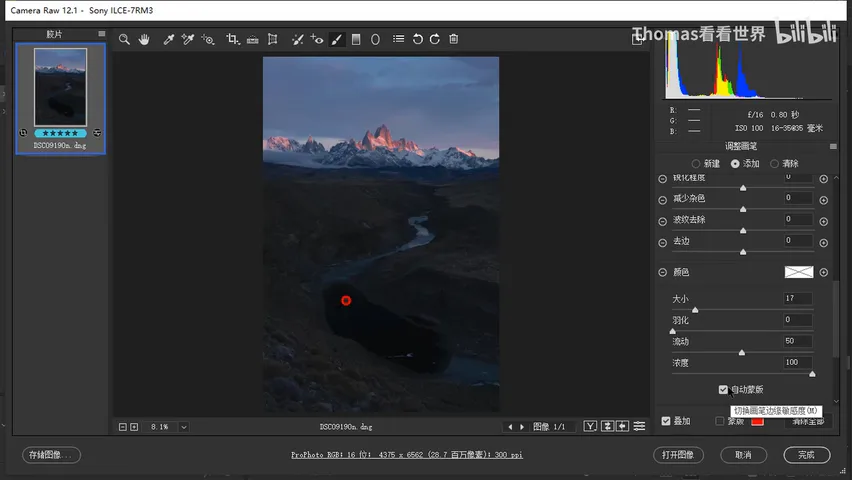
Task: Select the Adjustment Brush tool
Action: point(336,39)
